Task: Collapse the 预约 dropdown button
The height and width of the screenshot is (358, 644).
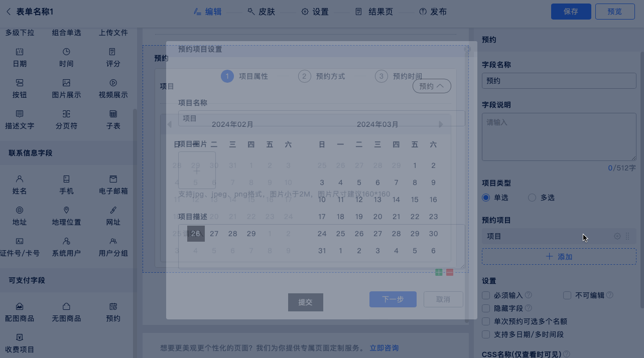Action: click(x=432, y=86)
